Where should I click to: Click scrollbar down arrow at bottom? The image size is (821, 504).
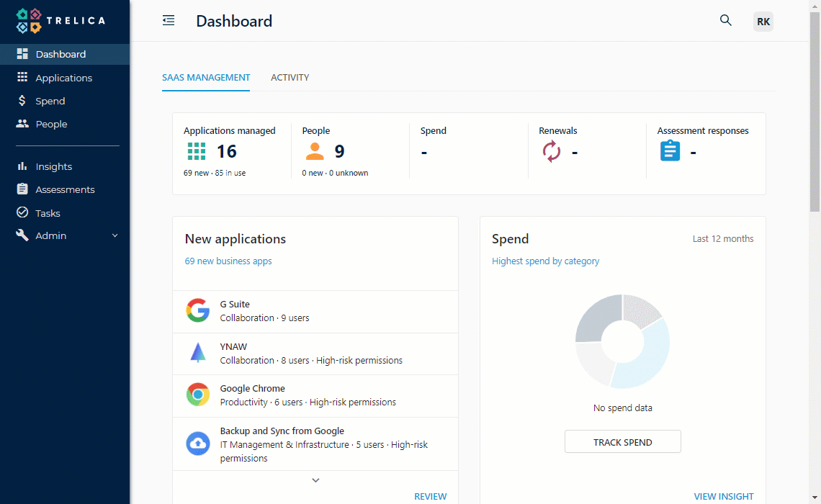point(815,498)
